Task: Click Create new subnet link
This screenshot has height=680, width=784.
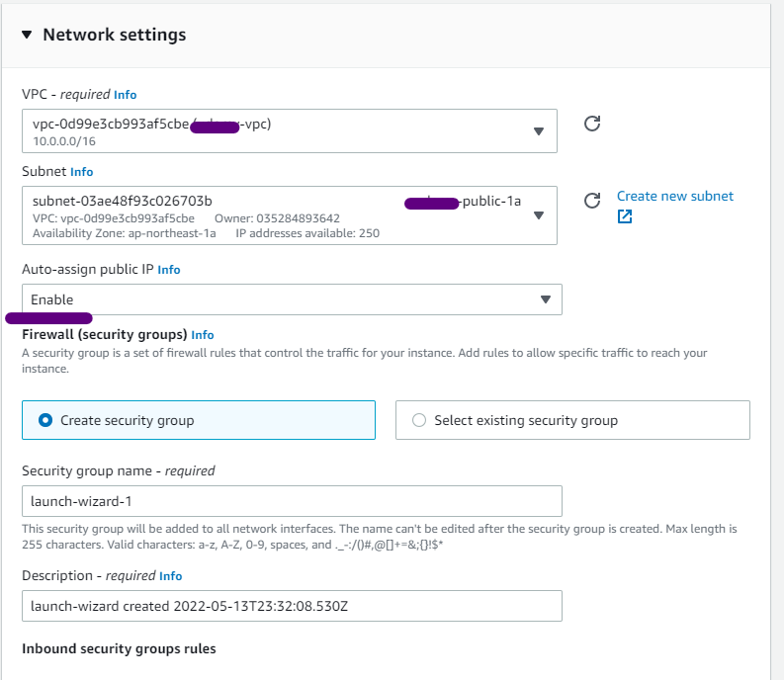Action: coord(675,196)
